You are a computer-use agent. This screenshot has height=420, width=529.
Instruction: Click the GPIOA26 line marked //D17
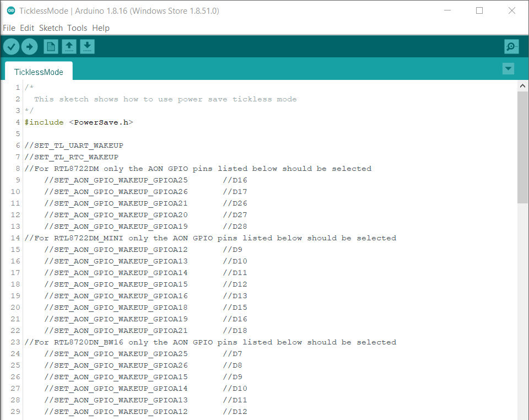145,192
